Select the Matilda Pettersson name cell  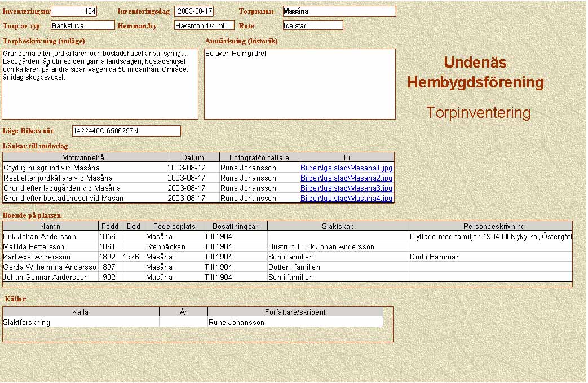click(x=50, y=246)
